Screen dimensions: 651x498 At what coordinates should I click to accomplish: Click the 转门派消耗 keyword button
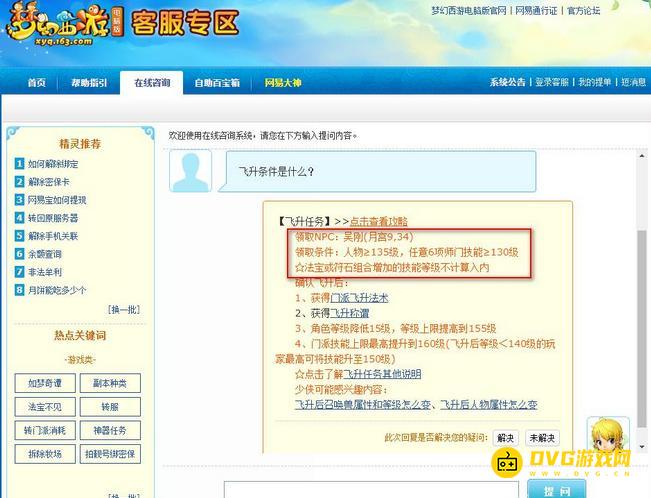[x=45, y=430]
